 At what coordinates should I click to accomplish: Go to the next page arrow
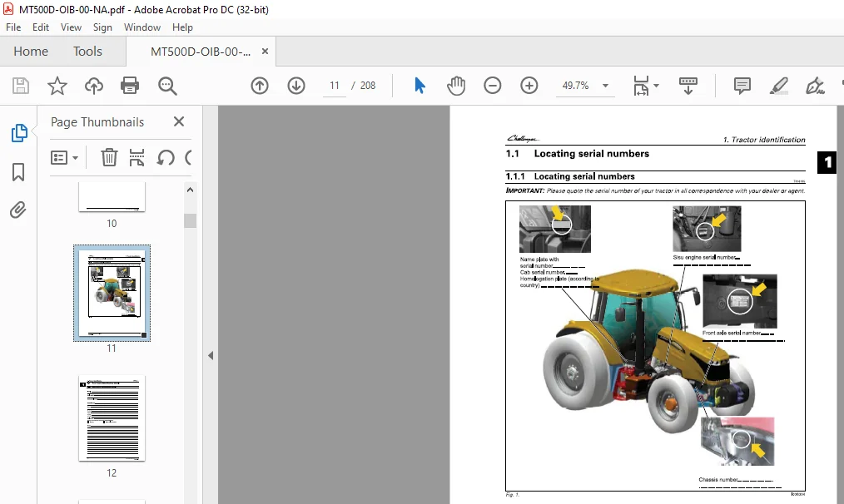pos(296,86)
